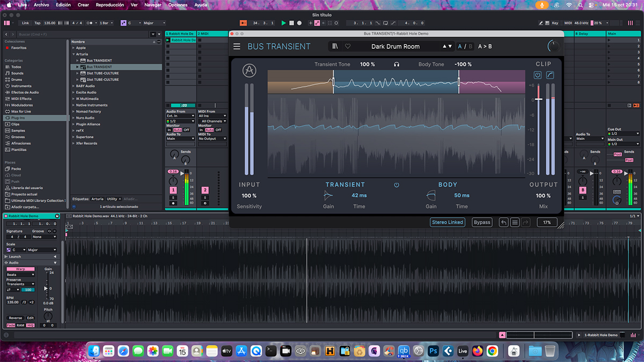
Task: Disable the Warp button in clip view
Action: pyautogui.click(x=20, y=269)
